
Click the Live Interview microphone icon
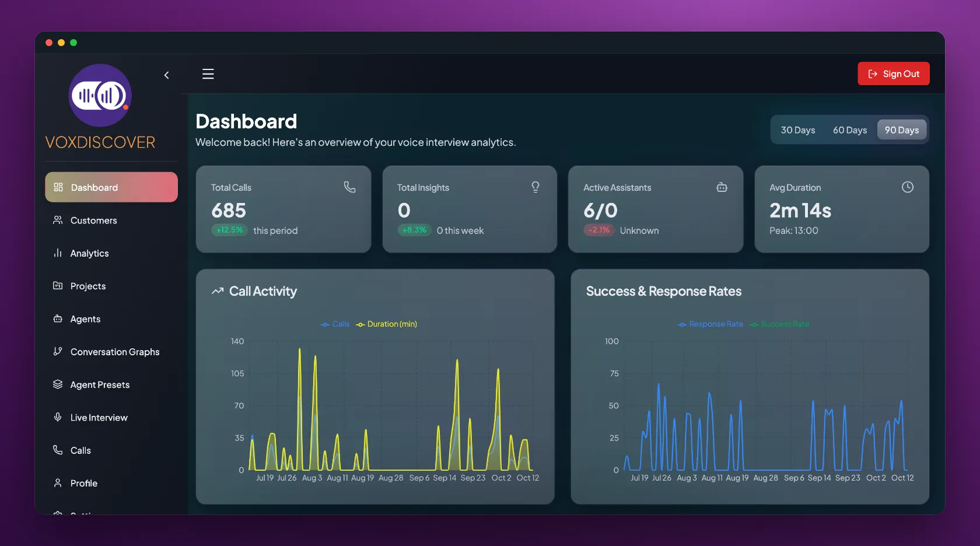pos(58,417)
